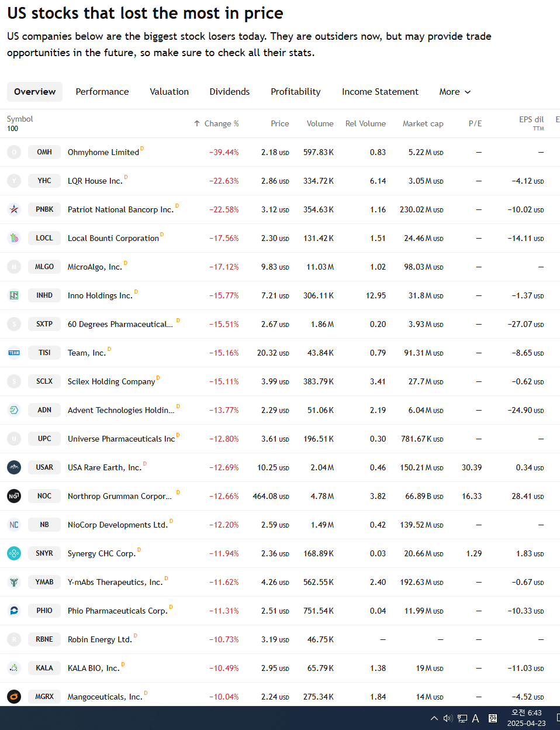Click the 11.03 M volume for MicroAlgo
Viewport: 560px width, 730px height.
(320, 267)
